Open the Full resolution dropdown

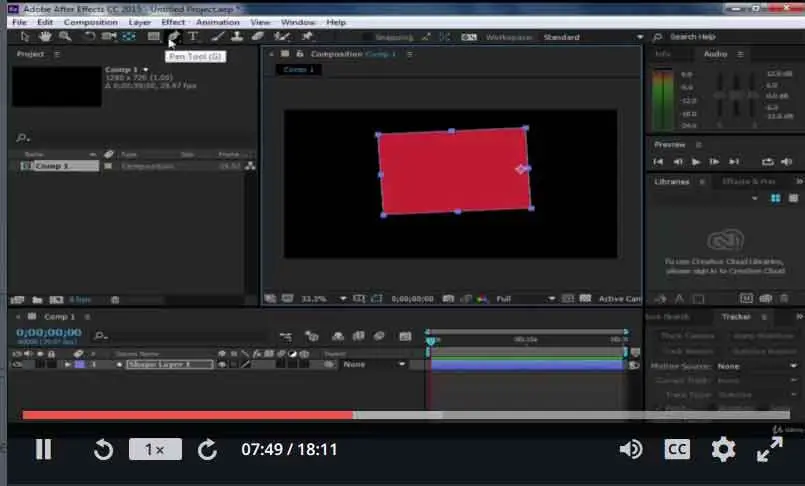click(526, 299)
